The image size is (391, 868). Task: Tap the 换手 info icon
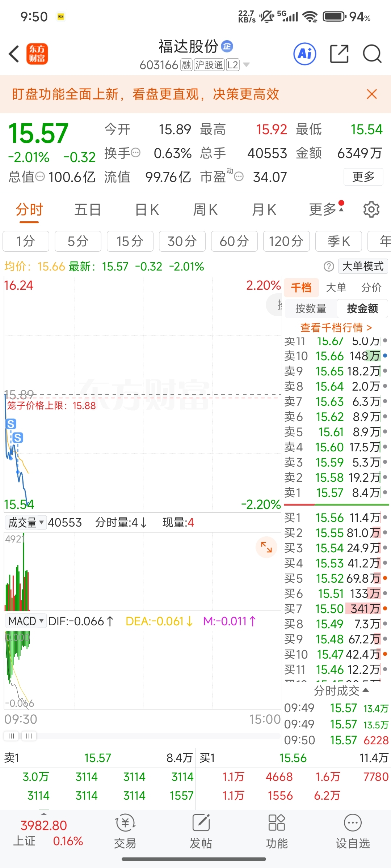(x=136, y=153)
